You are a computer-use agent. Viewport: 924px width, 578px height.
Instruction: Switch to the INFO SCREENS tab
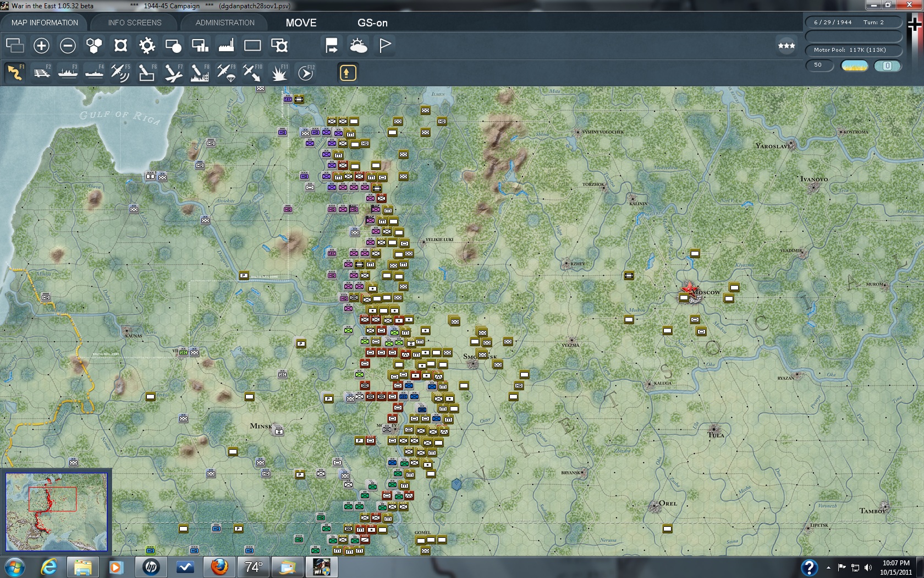(135, 23)
